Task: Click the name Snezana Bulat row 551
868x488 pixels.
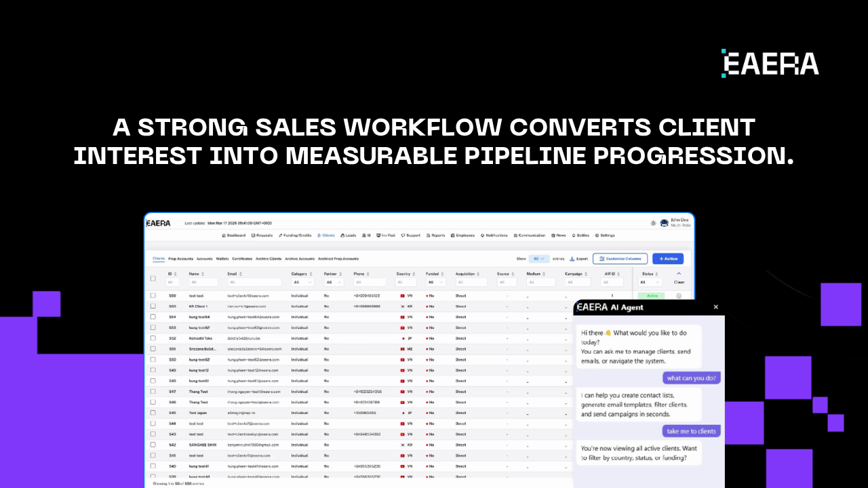Action: tap(203, 349)
